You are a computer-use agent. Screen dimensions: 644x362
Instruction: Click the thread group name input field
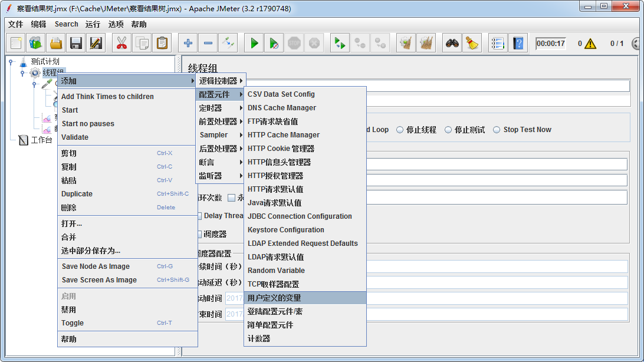[x=438, y=85]
